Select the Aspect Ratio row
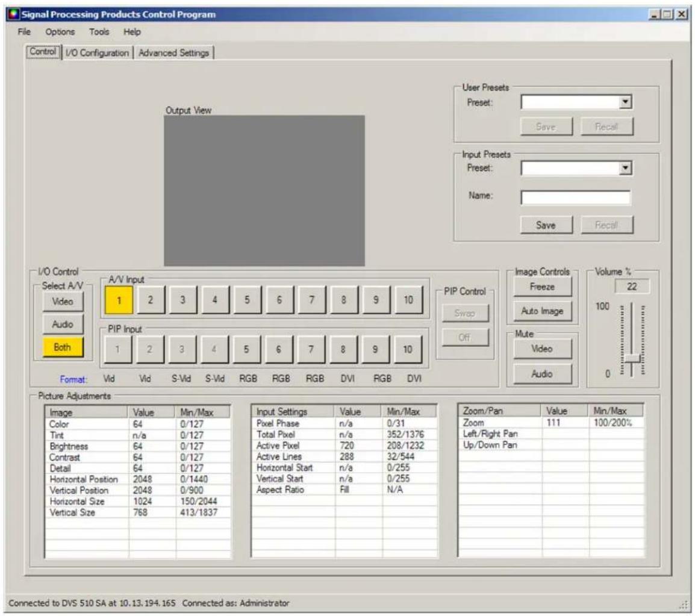This screenshot has height=616, width=695. (x=344, y=490)
